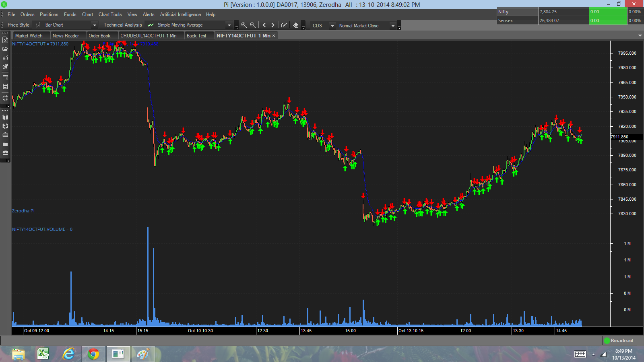Click the crosshair target icon in left toolbar

click(x=5, y=98)
